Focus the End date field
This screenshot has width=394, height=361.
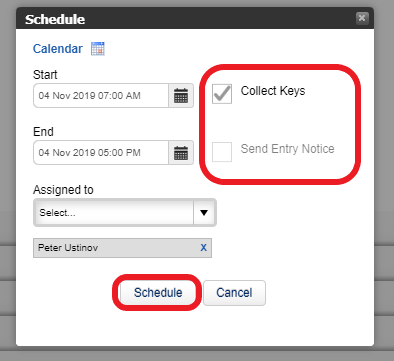(101, 153)
